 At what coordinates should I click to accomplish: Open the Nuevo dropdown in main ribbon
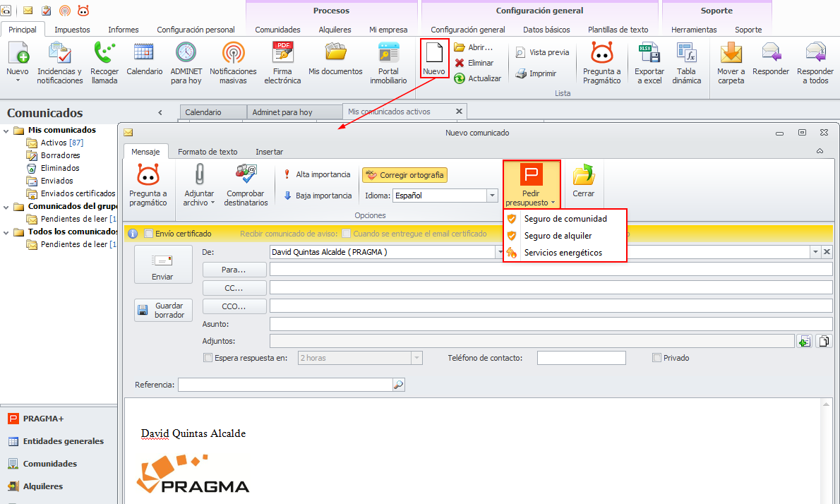click(x=18, y=80)
